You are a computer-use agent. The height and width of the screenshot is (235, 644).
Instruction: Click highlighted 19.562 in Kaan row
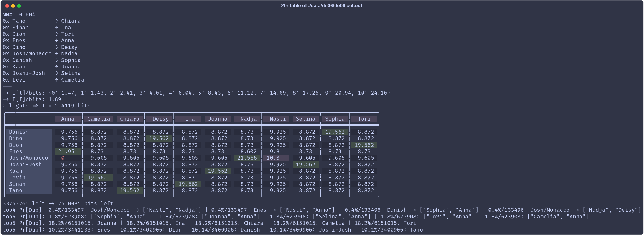click(218, 171)
